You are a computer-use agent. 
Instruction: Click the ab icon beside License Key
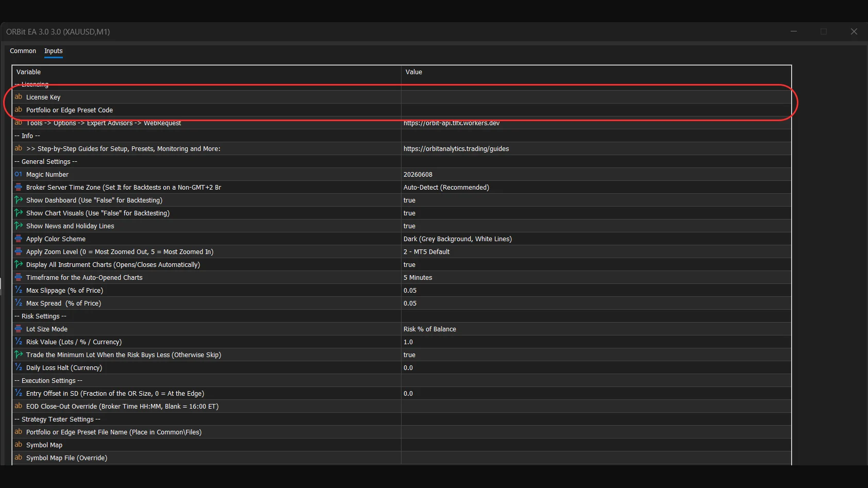point(19,97)
